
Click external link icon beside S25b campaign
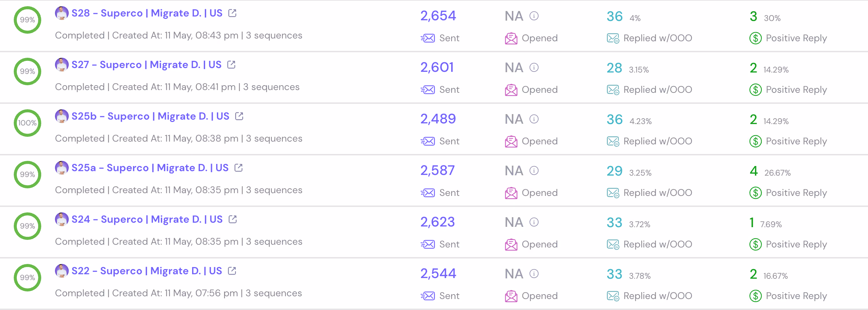coord(240,116)
